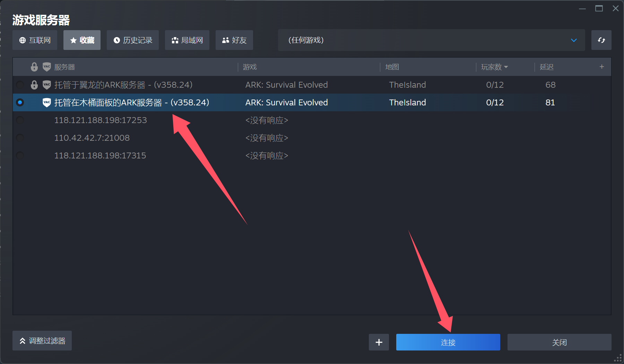Sort by 游戏 column header
This screenshot has width=624, height=364.
point(250,67)
